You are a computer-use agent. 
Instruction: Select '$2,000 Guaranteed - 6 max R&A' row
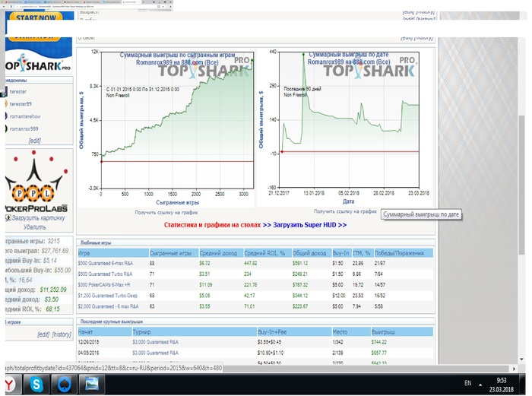(255, 306)
